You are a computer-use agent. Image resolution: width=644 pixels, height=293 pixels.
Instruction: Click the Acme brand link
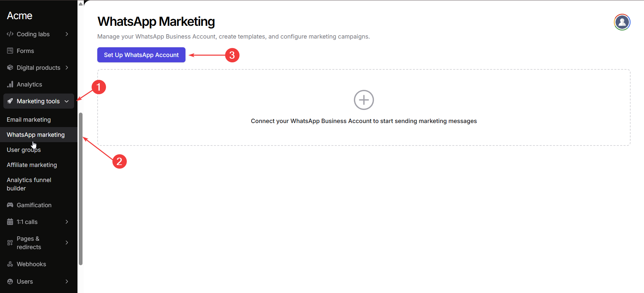pyautogui.click(x=19, y=15)
